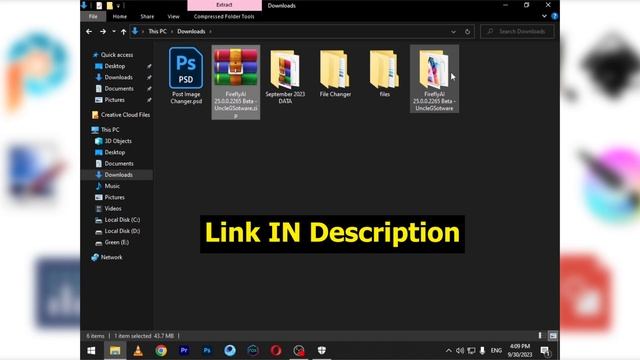Open Windows Security shield in taskbar

[x=322, y=351]
